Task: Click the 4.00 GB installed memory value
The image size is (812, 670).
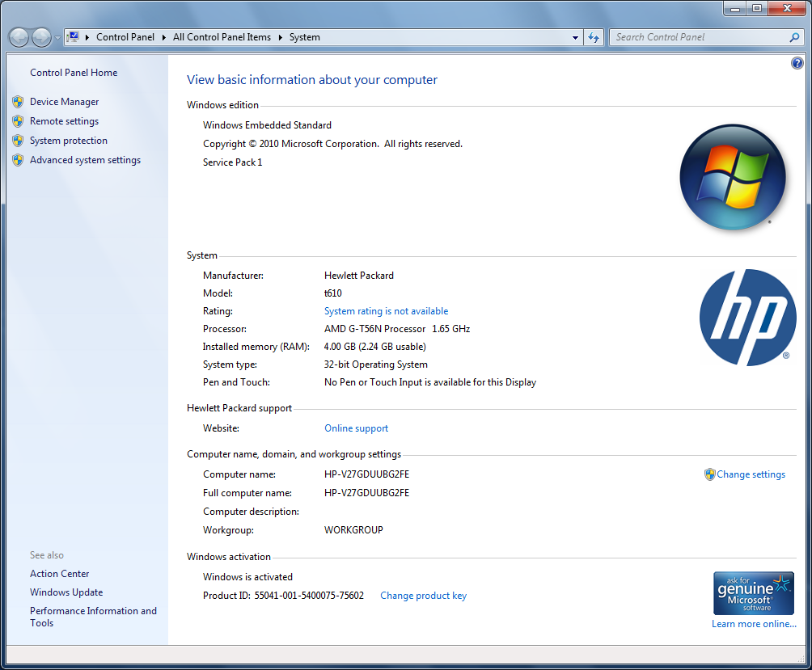Action: pyautogui.click(x=375, y=347)
